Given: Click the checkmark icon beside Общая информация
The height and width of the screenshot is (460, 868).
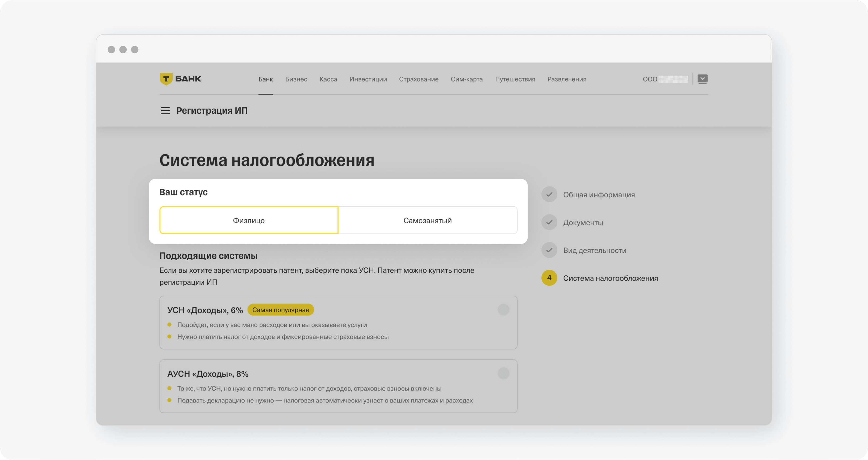Looking at the screenshot, I should (549, 195).
